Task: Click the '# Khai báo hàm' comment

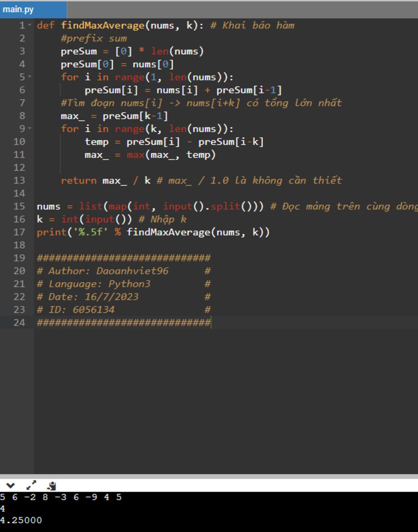Action: pos(252,25)
